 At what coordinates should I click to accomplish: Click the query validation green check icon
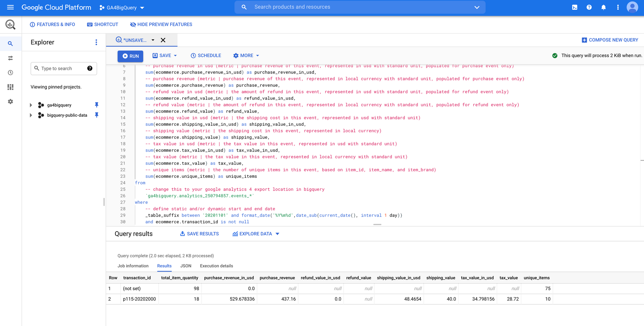tap(555, 55)
